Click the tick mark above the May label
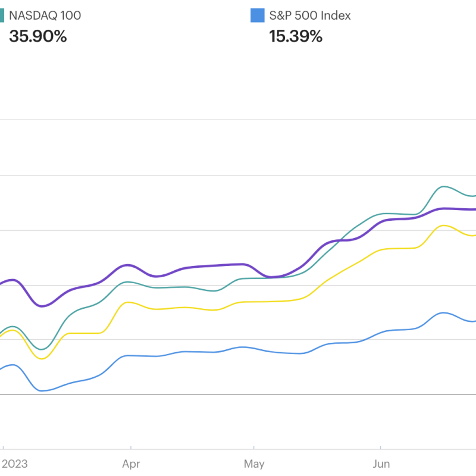This screenshot has width=476, height=476. pos(254,446)
